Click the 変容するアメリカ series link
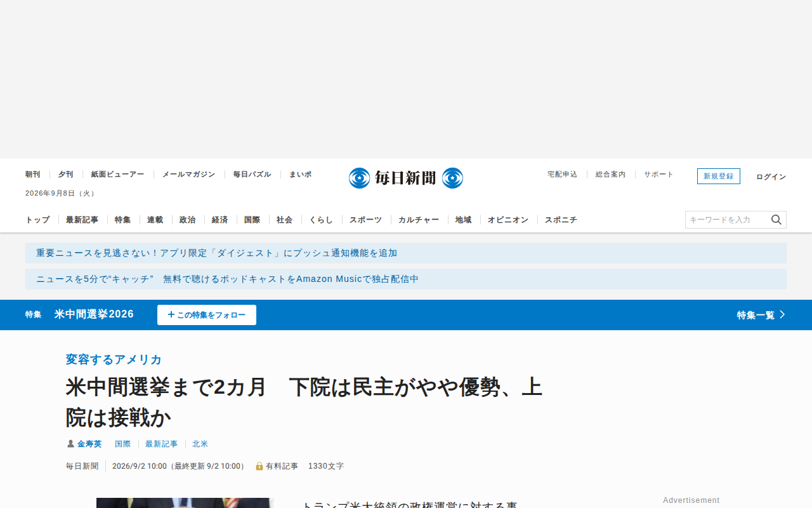 tap(114, 359)
